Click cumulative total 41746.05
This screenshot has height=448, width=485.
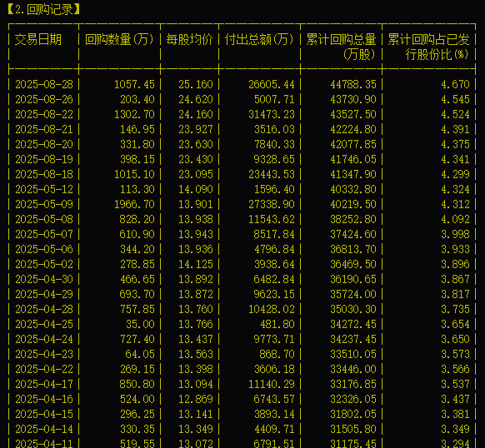coord(353,159)
